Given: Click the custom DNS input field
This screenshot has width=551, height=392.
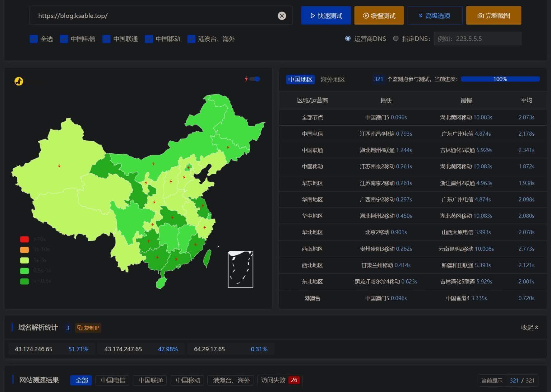Looking at the screenshot, I should click(477, 39).
